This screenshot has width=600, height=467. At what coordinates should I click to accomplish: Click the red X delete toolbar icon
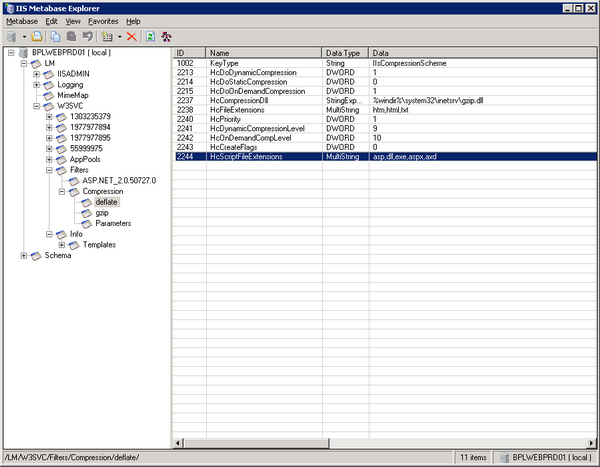pyautogui.click(x=132, y=36)
